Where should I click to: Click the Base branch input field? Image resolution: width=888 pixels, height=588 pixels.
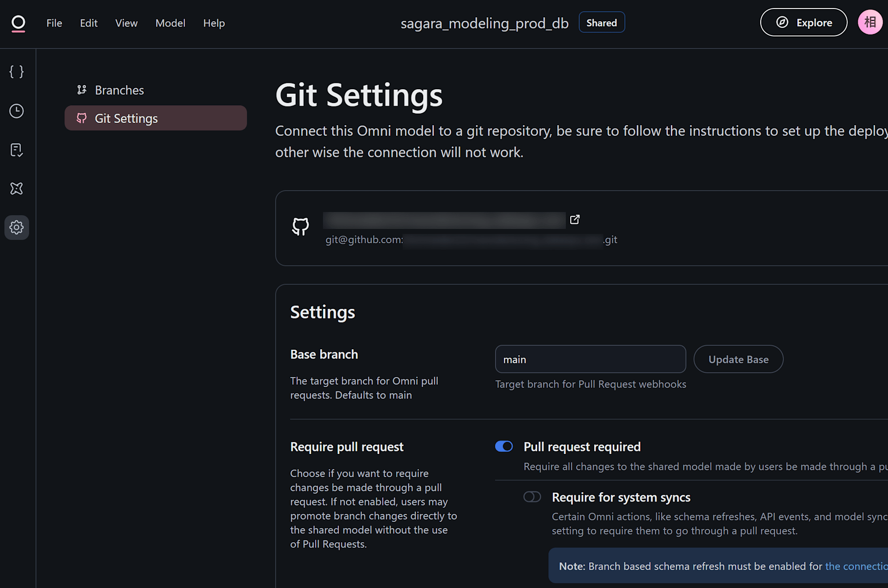click(590, 359)
